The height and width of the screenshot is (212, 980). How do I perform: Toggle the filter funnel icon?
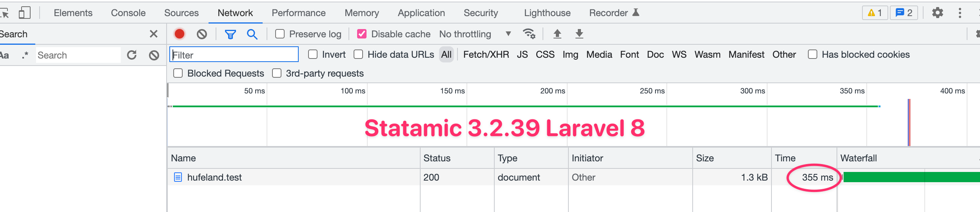[230, 35]
